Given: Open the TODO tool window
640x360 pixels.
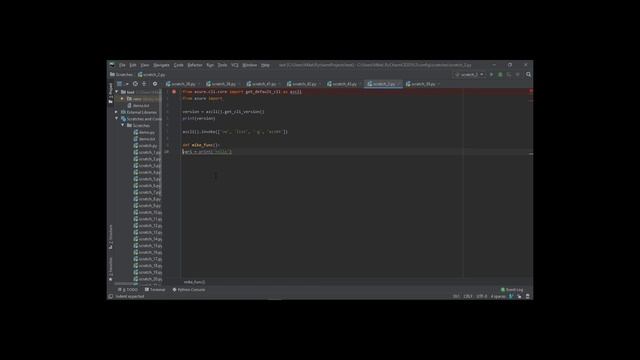Looking at the screenshot, I should point(128,290).
